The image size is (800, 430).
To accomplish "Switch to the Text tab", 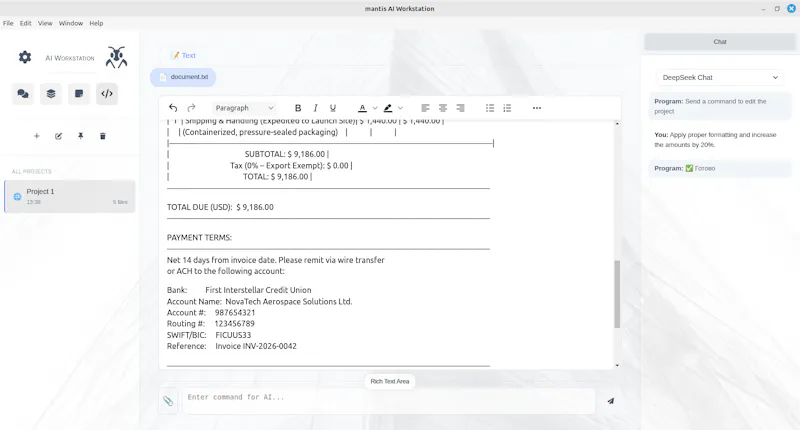I will [183, 55].
